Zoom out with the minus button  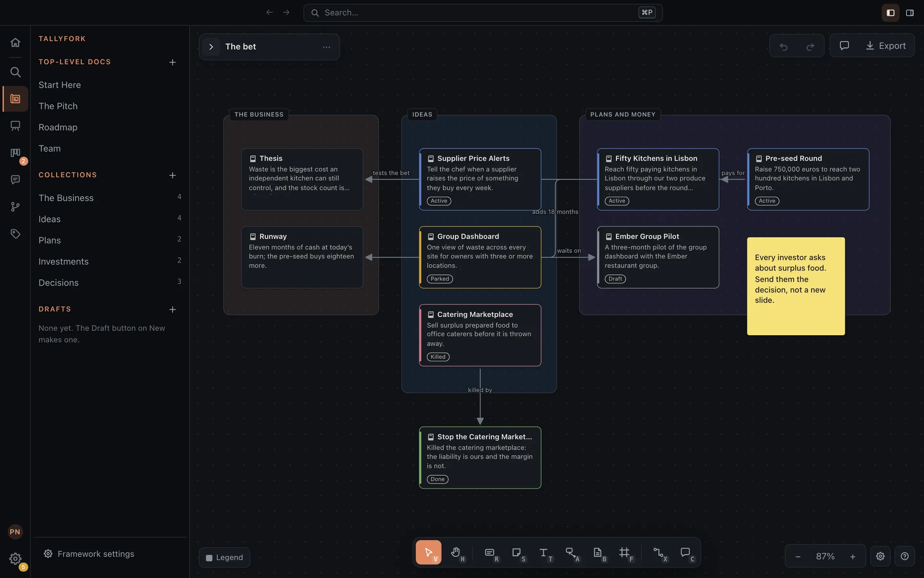pos(798,556)
